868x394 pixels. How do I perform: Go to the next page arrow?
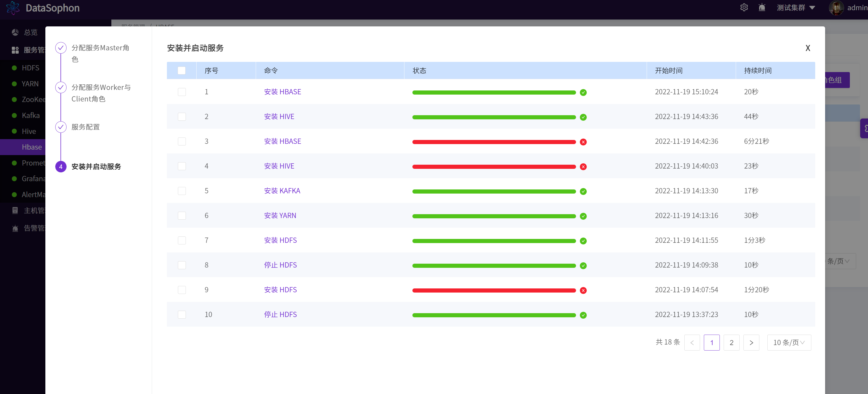[x=751, y=342]
